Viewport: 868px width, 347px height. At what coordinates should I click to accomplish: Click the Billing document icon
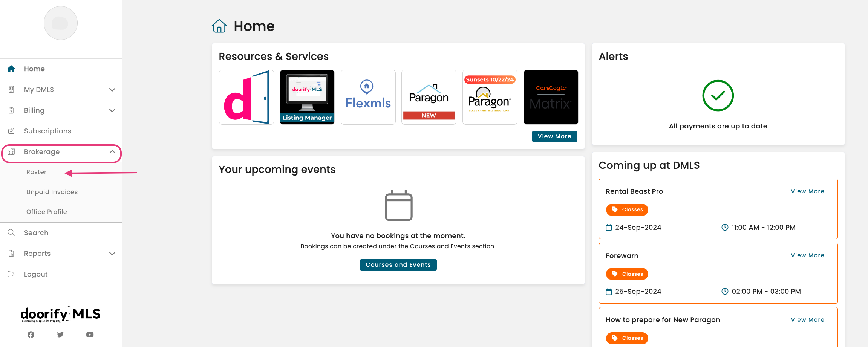tap(11, 110)
